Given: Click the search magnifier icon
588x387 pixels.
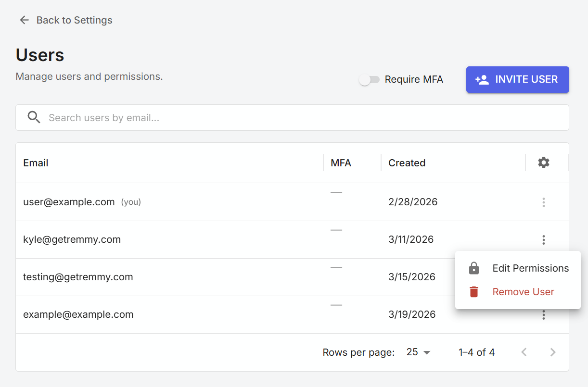Looking at the screenshot, I should coord(34,117).
